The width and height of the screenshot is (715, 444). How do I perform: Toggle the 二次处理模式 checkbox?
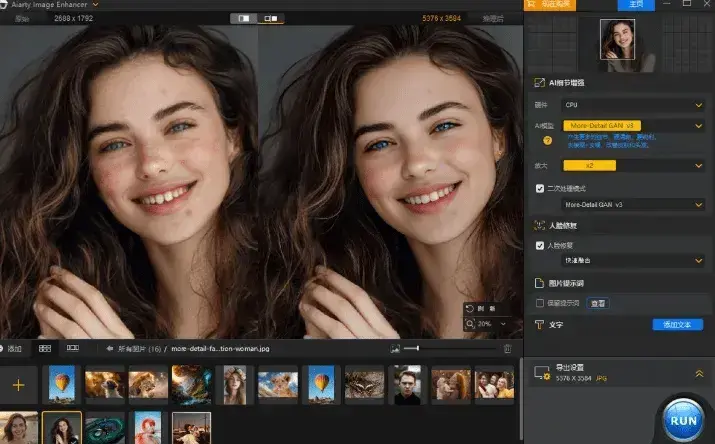coord(541,188)
